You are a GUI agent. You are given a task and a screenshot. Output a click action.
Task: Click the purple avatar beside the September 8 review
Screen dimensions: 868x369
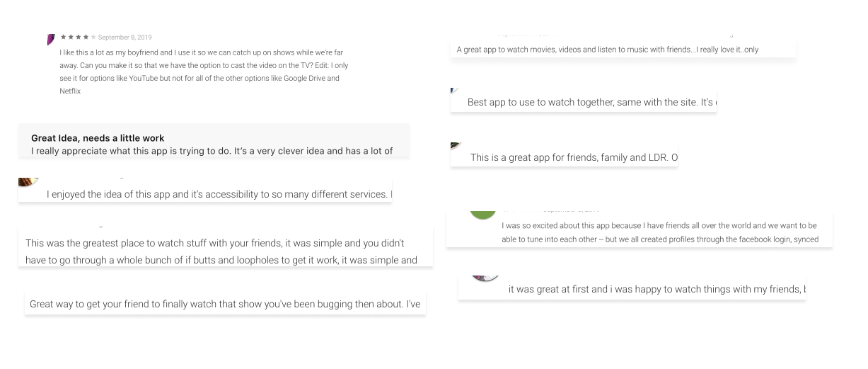click(51, 39)
